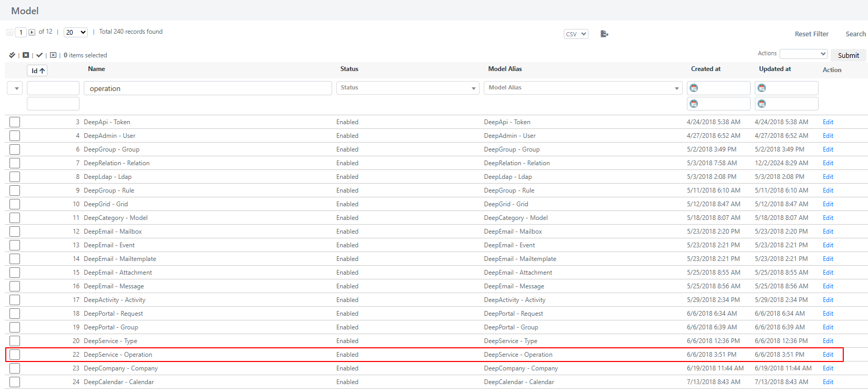
Task: Open the Updated at to-date calendar icon
Action: click(762, 104)
